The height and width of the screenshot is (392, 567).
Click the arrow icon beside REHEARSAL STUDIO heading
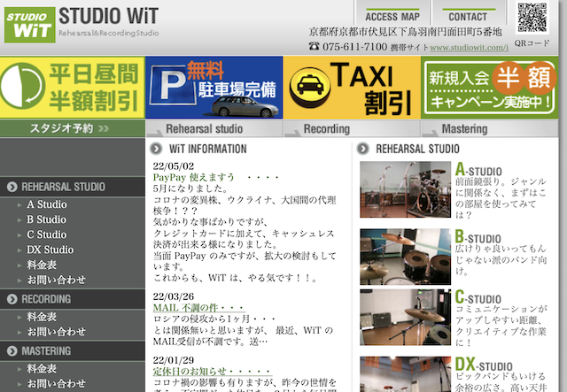(x=365, y=149)
